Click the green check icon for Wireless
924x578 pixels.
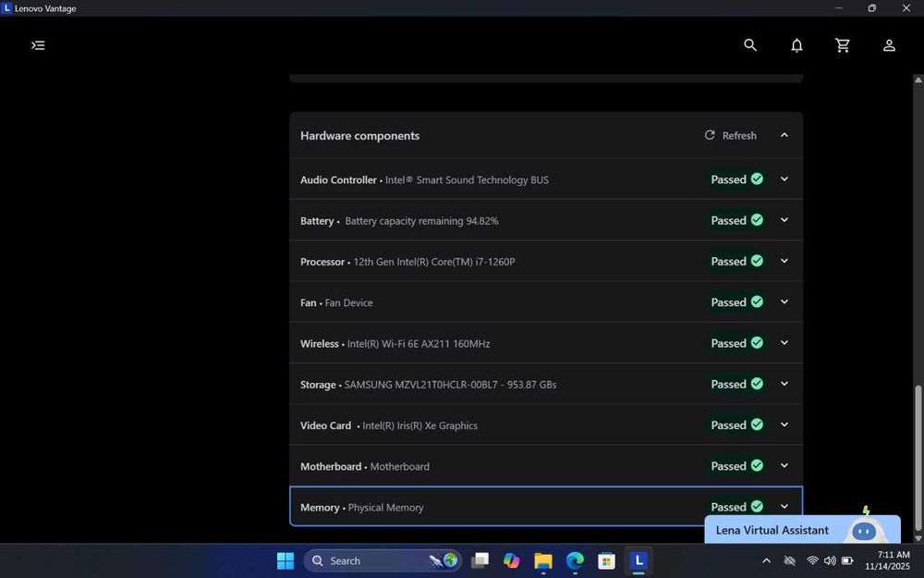[x=758, y=343]
